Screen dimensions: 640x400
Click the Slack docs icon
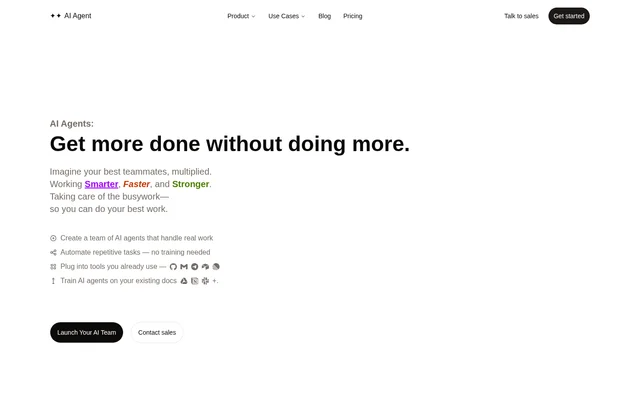[x=205, y=281]
